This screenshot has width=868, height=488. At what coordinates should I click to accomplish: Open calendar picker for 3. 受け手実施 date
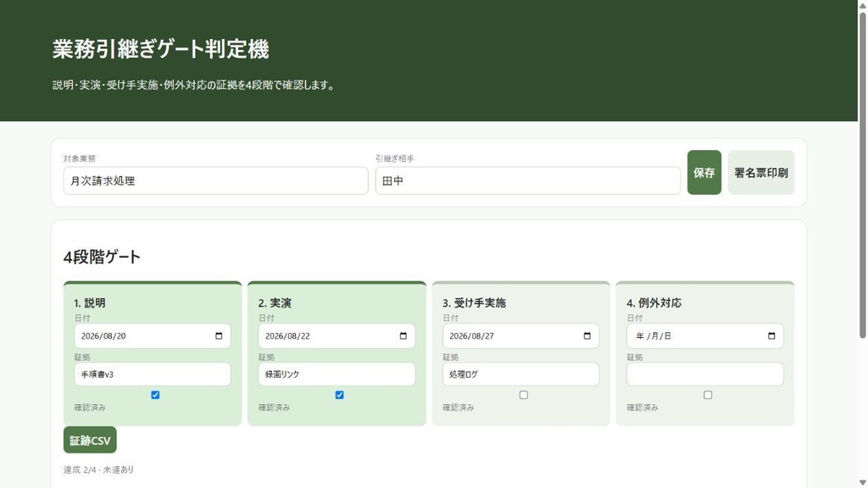587,335
